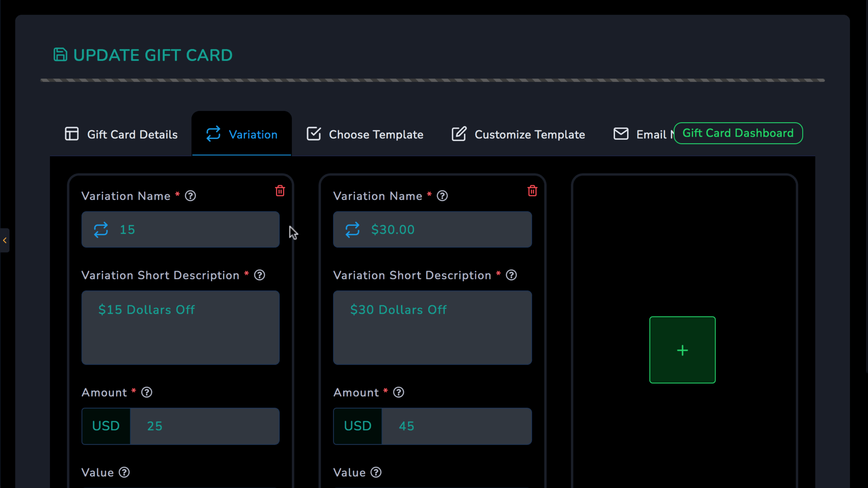The height and width of the screenshot is (488, 868).
Task: Open the Gift Card Details tab
Action: point(121,134)
